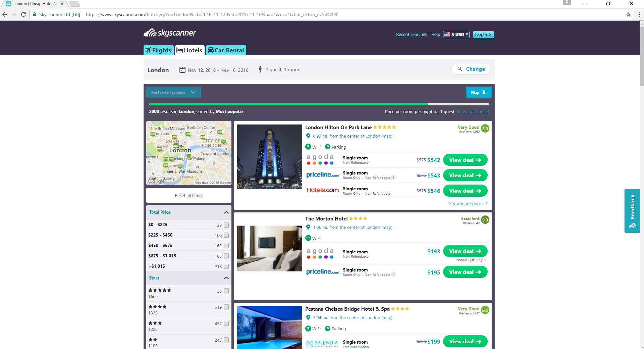Image resolution: width=644 pixels, height=349 pixels.
Task: Click the location pin for The Morton Hotel
Action: 308,227
